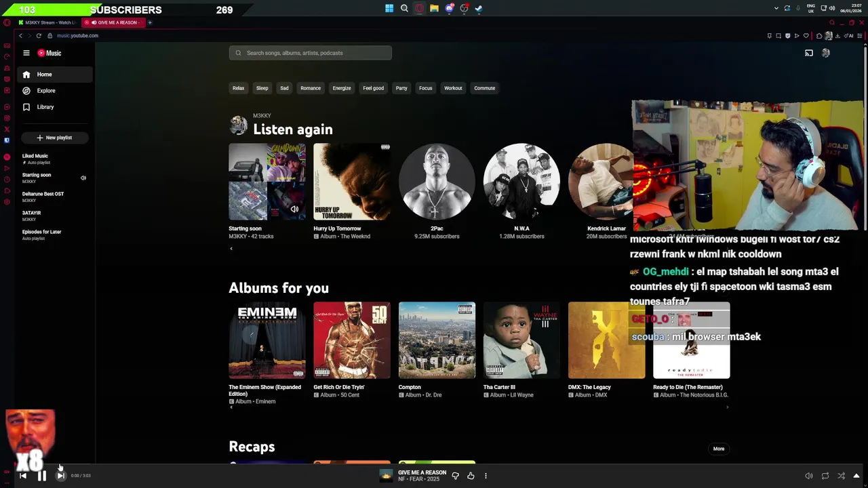Create a new playlist
Image resolution: width=868 pixels, height=488 pixels.
pos(54,138)
